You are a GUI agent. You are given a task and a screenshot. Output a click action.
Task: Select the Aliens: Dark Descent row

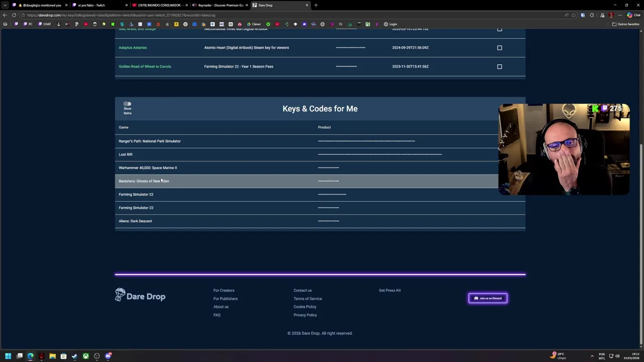tap(320, 221)
